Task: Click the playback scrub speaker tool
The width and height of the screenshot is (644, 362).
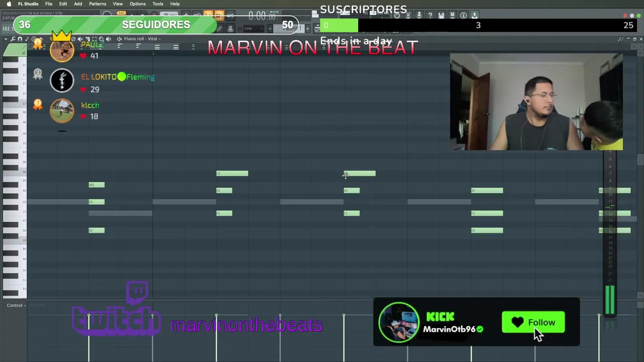Action: click(108, 39)
